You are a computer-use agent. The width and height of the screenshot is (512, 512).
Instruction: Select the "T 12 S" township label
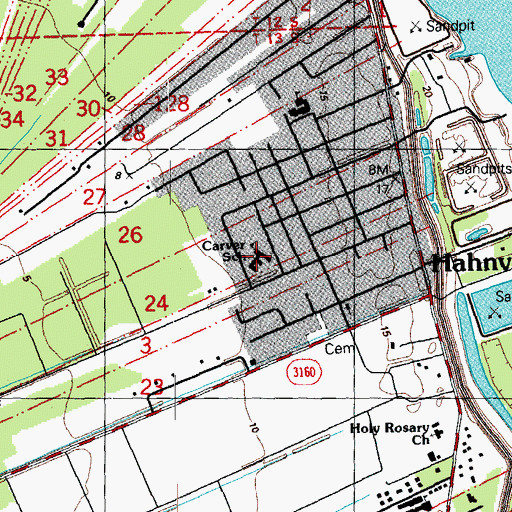(x=276, y=23)
